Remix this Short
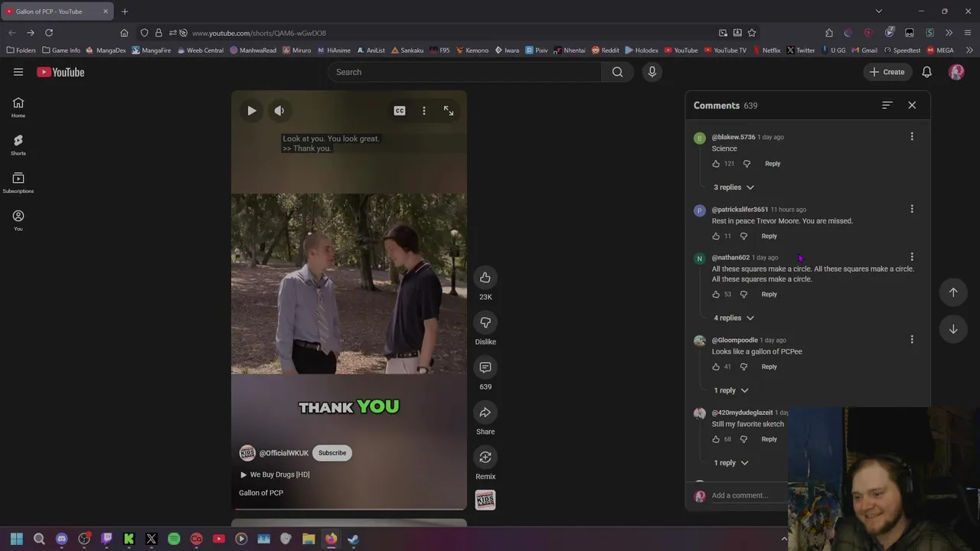This screenshot has width=980, height=551. click(485, 457)
